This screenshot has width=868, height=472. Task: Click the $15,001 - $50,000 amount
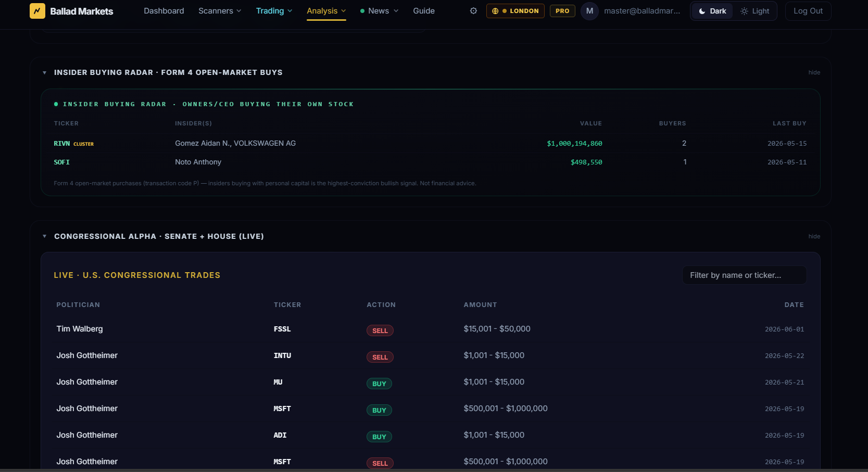pos(497,329)
